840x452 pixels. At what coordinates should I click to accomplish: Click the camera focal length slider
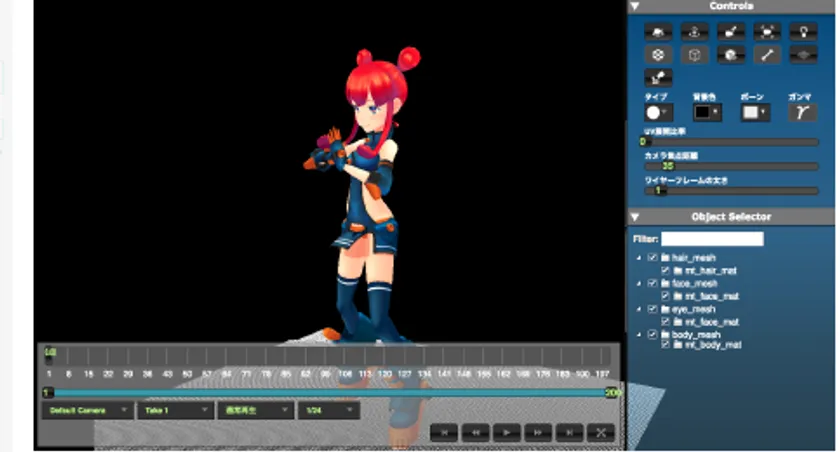coord(731,167)
